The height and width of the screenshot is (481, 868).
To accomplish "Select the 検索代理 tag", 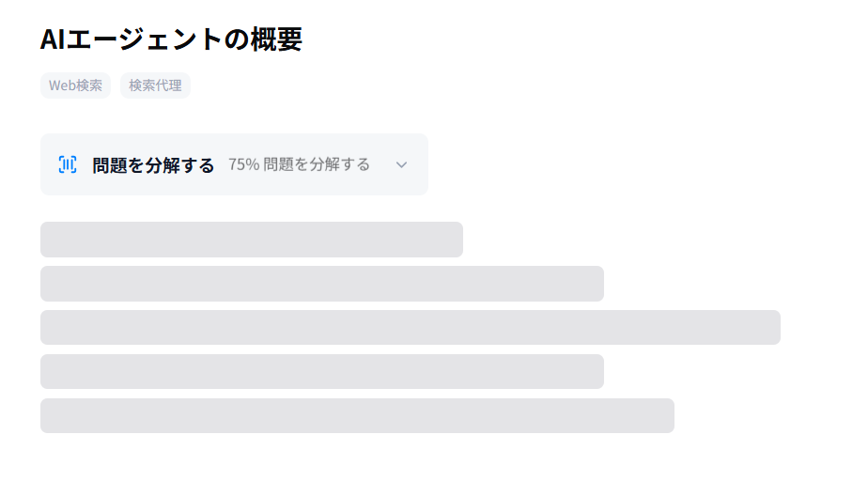I will [x=155, y=85].
